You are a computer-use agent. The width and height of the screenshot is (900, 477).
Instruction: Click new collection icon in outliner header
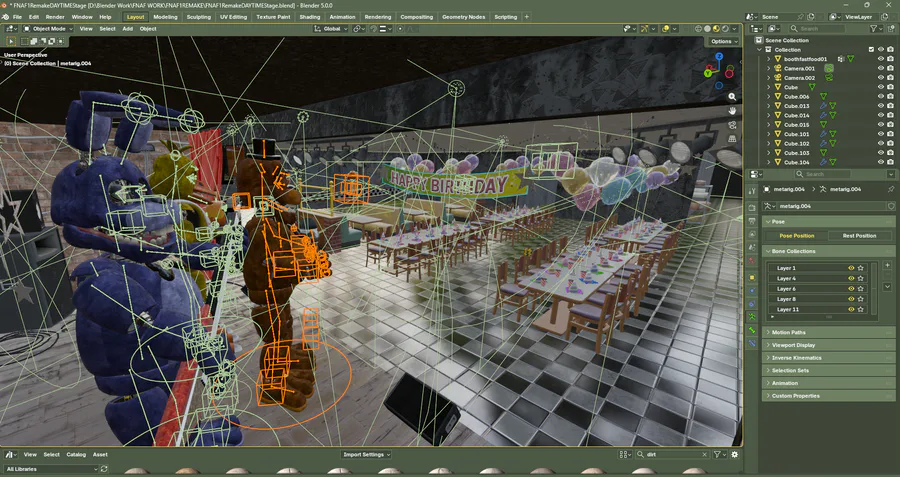point(891,28)
